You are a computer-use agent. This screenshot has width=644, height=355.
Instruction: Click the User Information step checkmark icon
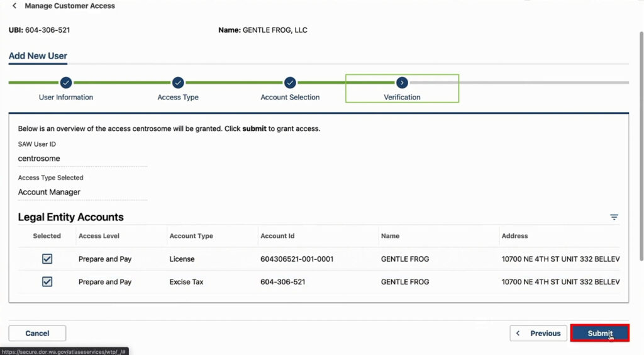[x=66, y=82]
